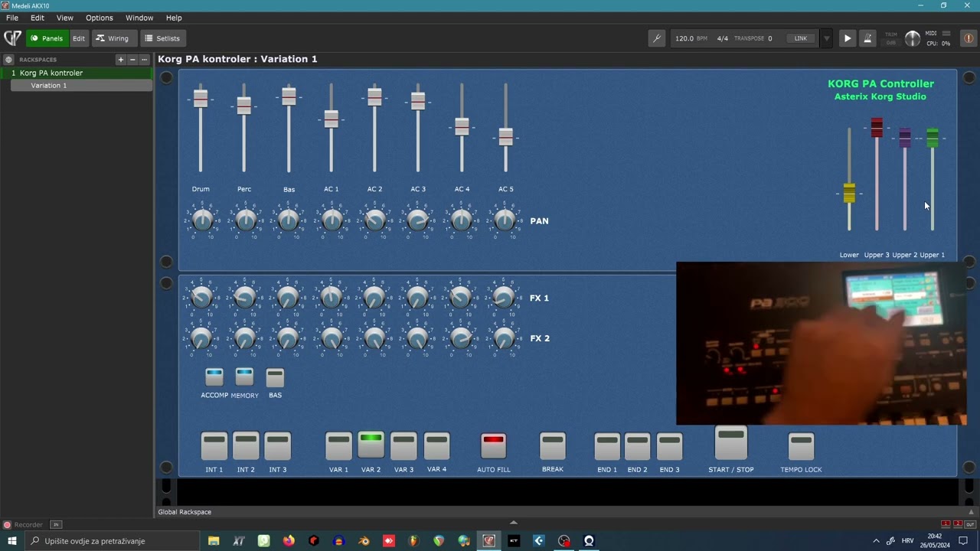Activate the INT 1 button
This screenshot has height=551, width=980.
(x=214, y=446)
